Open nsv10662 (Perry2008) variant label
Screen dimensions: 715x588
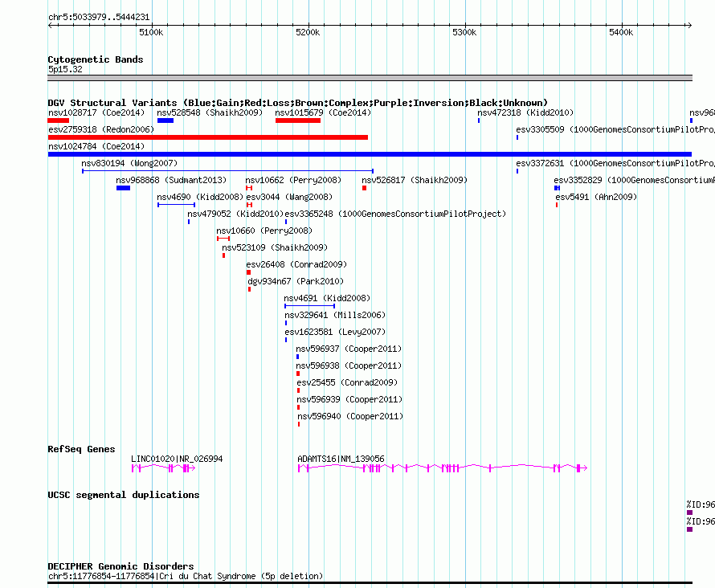(293, 180)
